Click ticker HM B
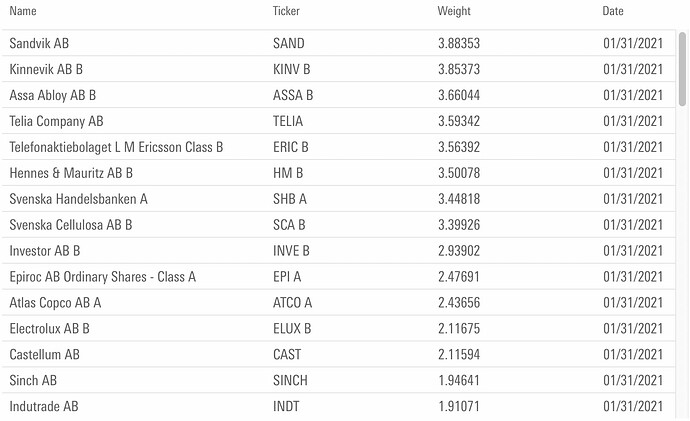690x421 pixels. pyautogui.click(x=288, y=173)
